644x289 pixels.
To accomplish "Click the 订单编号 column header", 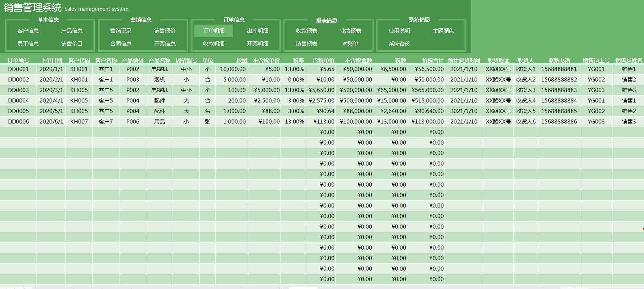I will click(18, 60).
